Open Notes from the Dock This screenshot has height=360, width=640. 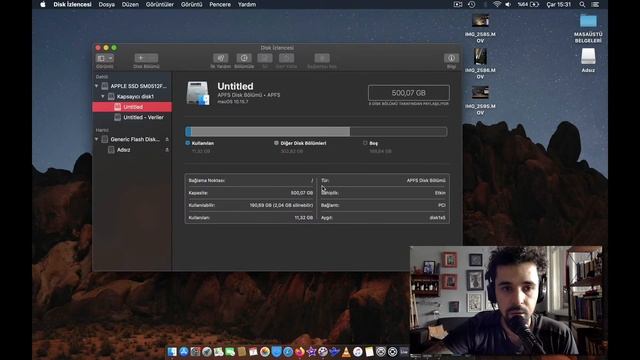click(x=369, y=351)
